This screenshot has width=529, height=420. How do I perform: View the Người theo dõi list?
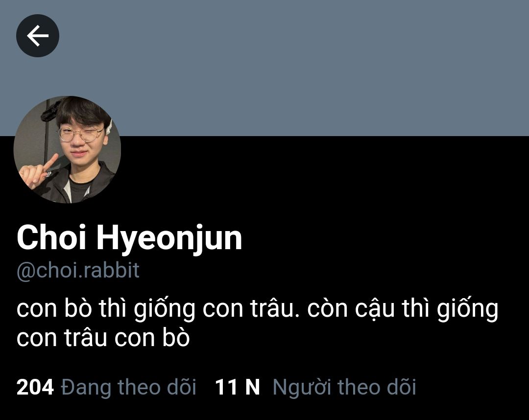tap(344, 387)
